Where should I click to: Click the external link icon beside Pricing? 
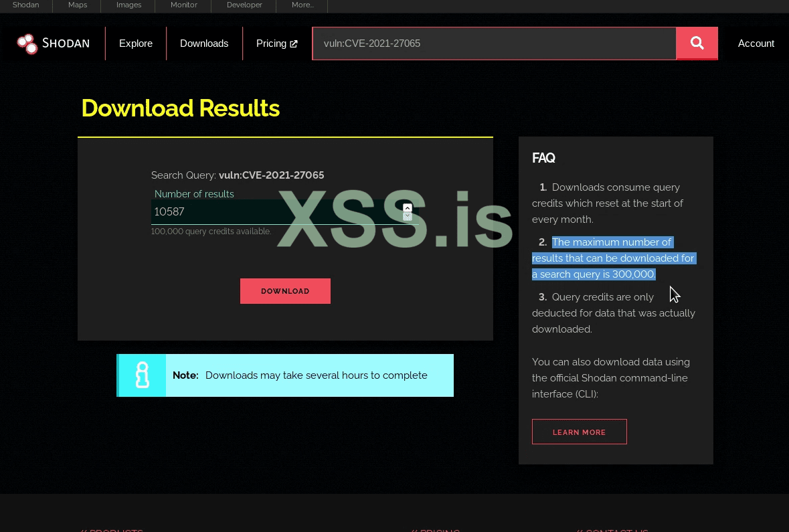(x=294, y=43)
